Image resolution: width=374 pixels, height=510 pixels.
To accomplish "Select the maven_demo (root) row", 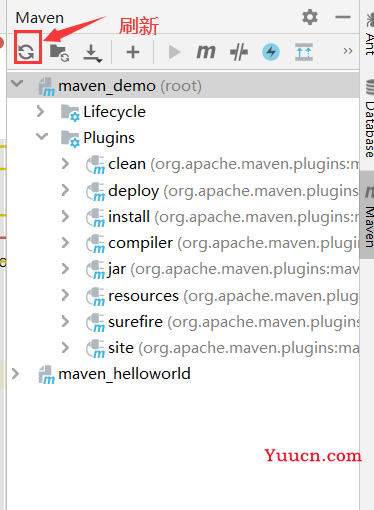I will (x=183, y=86).
